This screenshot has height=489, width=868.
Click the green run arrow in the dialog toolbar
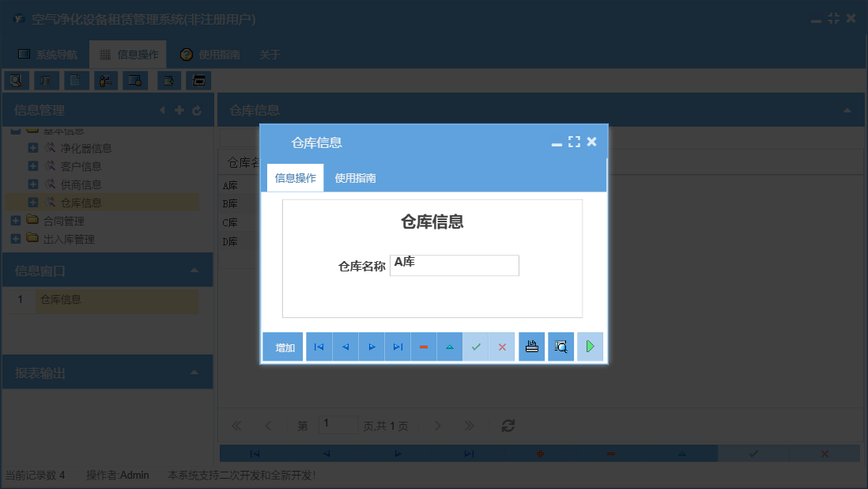point(590,346)
